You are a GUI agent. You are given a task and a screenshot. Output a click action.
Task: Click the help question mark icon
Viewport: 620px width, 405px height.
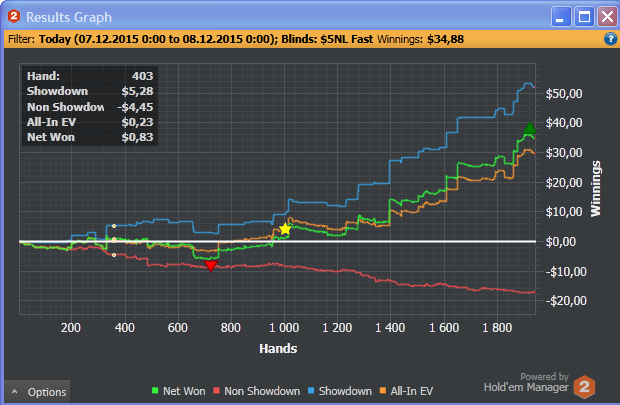[610, 39]
